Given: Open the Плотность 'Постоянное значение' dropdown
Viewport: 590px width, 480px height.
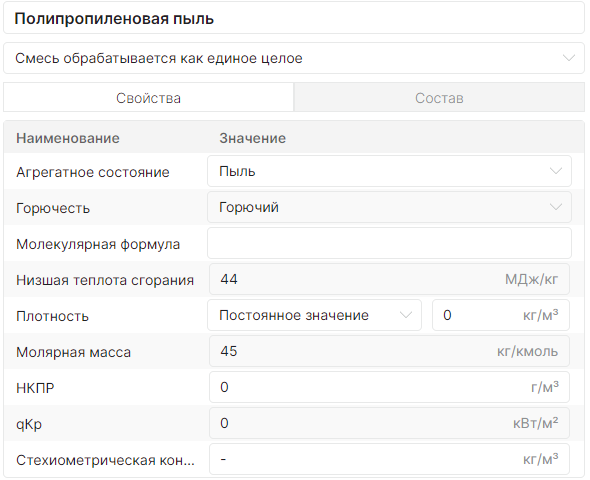Looking at the screenshot, I should (x=314, y=315).
